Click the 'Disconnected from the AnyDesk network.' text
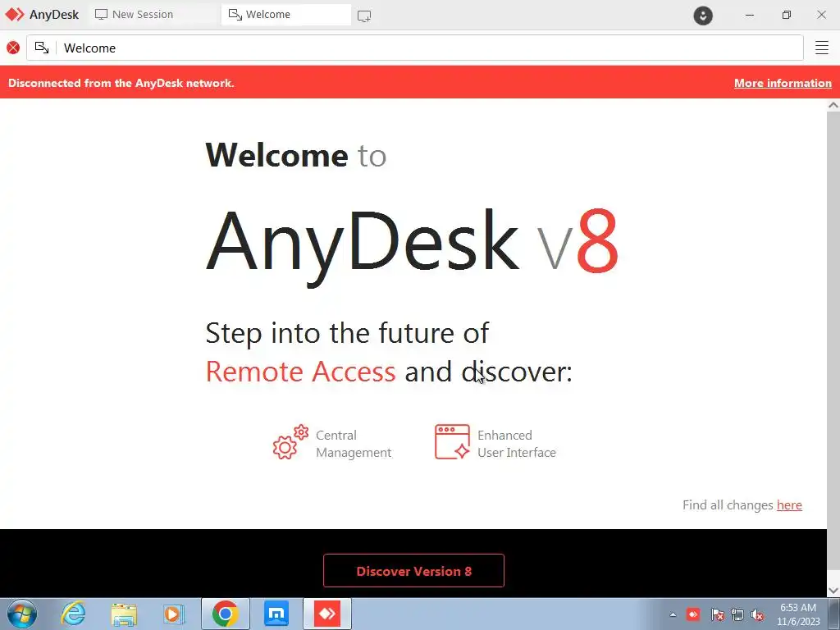The height and width of the screenshot is (630, 840). [121, 83]
